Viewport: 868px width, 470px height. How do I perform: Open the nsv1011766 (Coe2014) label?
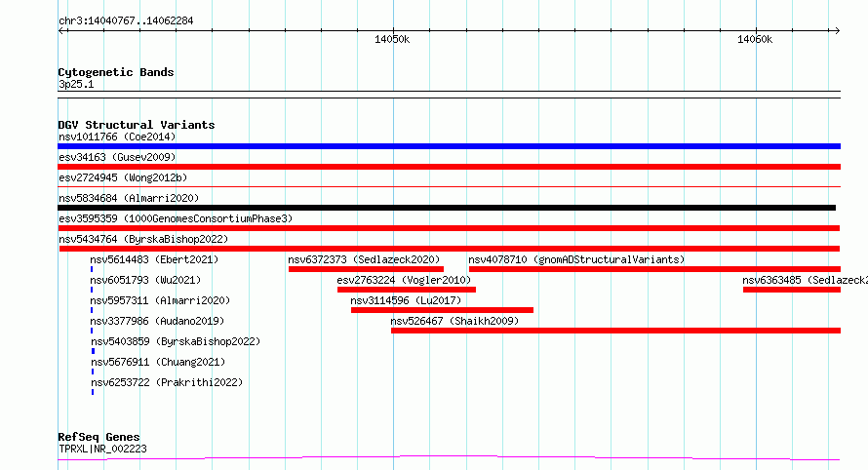[x=117, y=137]
